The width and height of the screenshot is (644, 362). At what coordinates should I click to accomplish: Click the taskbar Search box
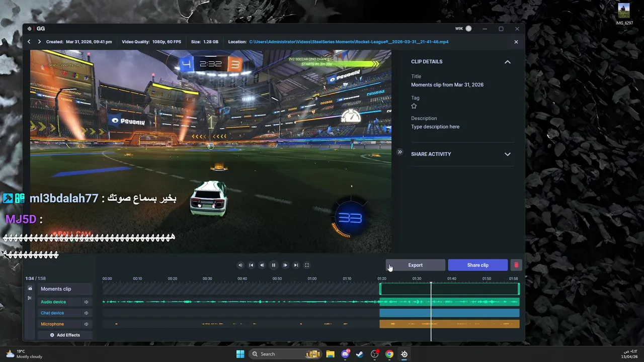286,354
